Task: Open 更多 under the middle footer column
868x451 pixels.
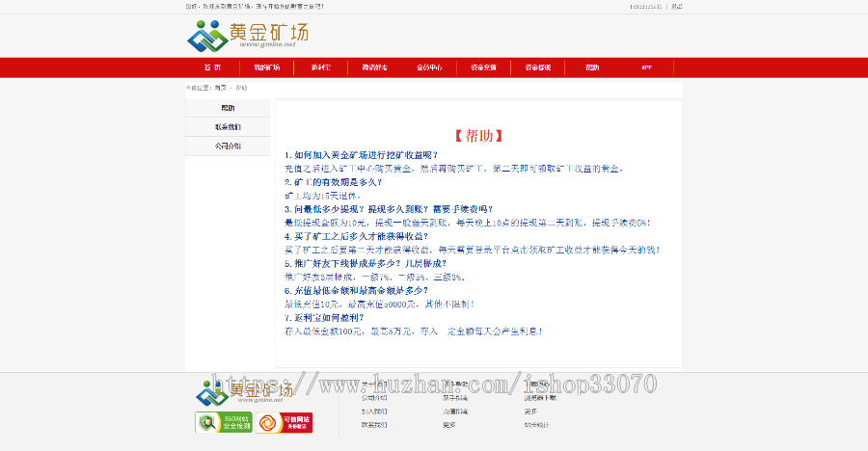Action: tap(448, 426)
